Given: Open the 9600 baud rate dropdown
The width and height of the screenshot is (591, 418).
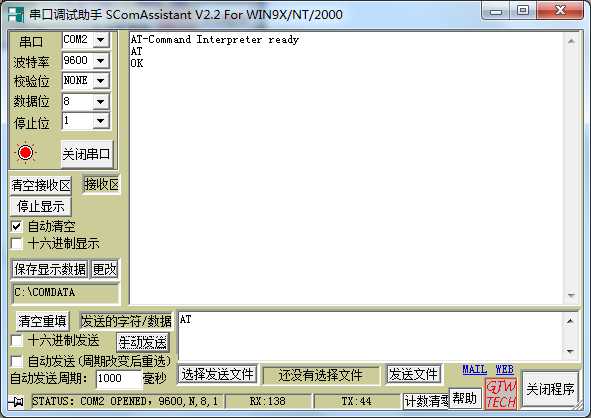Looking at the screenshot, I should (101, 60).
